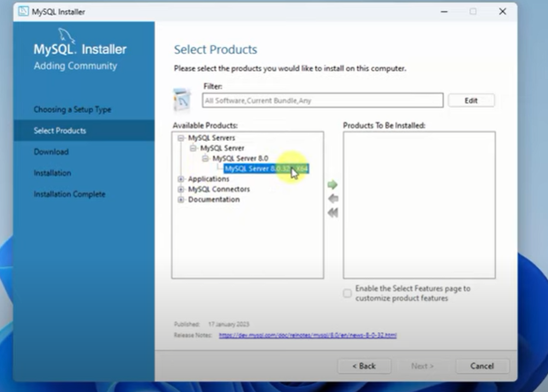Open the release notes link
The image size is (548, 392).
pyautogui.click(x=308, y=335)
